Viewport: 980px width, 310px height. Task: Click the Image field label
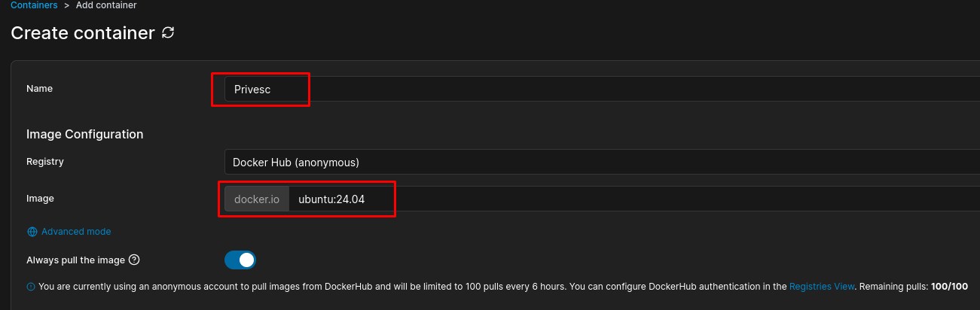pos(40,199)
